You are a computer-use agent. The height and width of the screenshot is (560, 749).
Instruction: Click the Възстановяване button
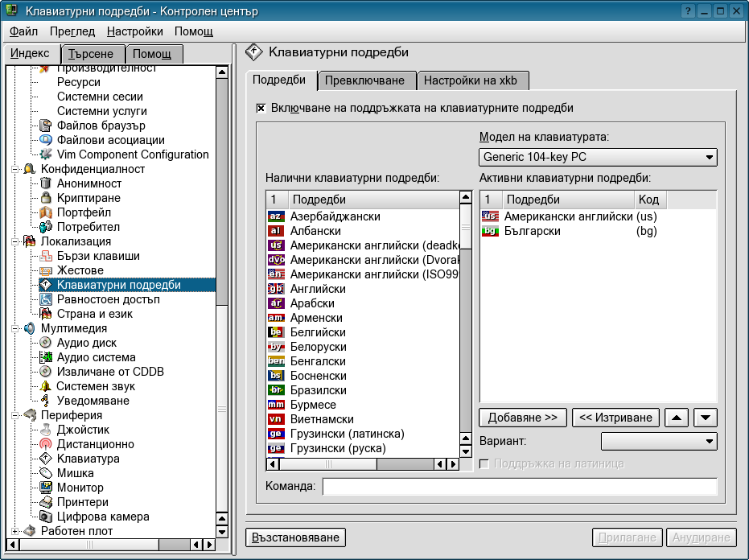tap(295, 537)
